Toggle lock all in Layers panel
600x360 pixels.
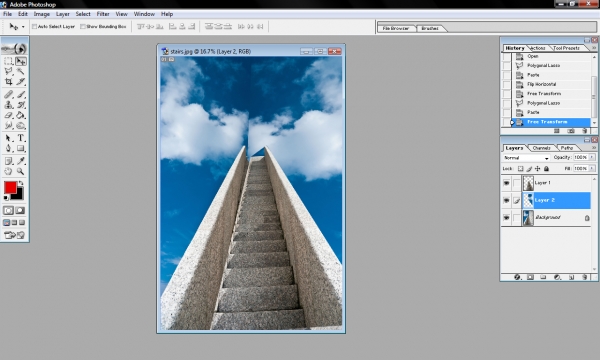pos(546,168)
